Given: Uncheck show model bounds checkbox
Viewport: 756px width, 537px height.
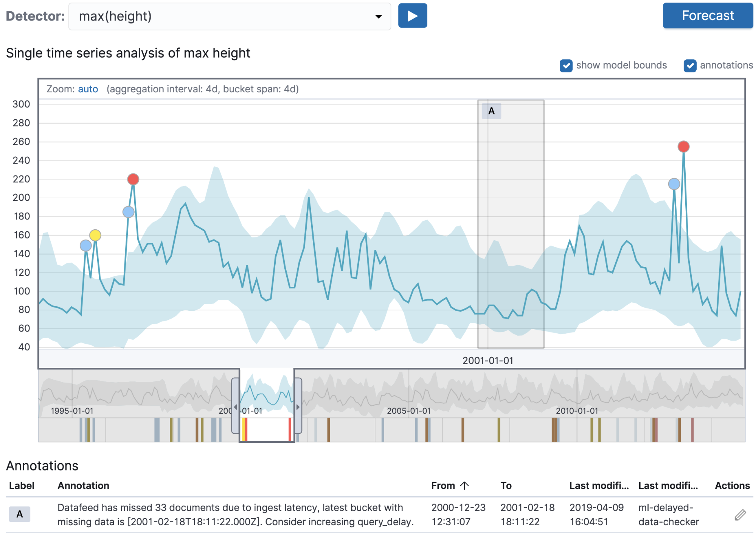Looking at the screenshot, I should 566,65.
